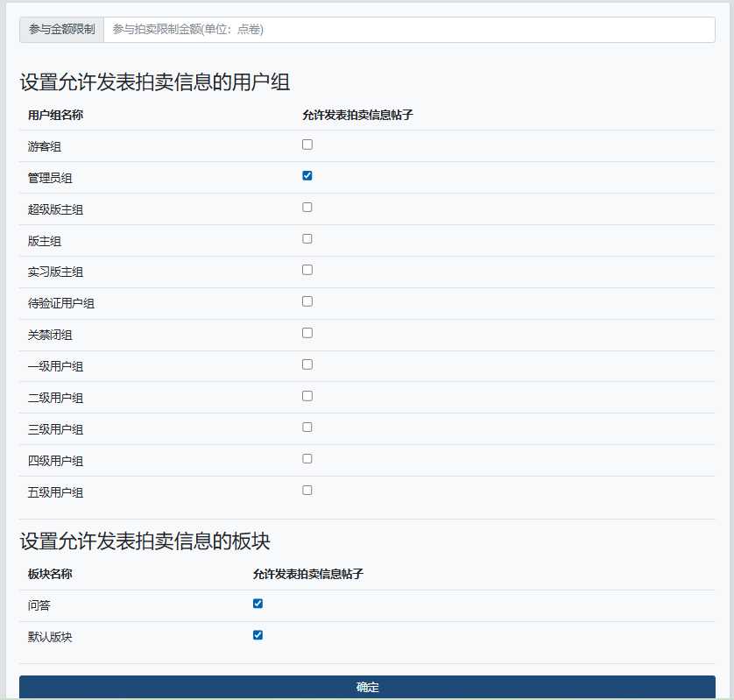Enable auction posting for 一级用户组
The image size is (734, 700).
point(307,364)
